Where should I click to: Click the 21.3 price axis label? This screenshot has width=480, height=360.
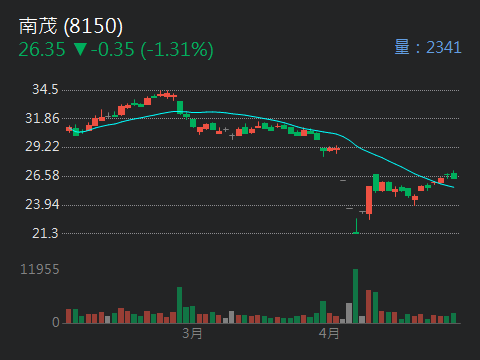tap(45, 233)
